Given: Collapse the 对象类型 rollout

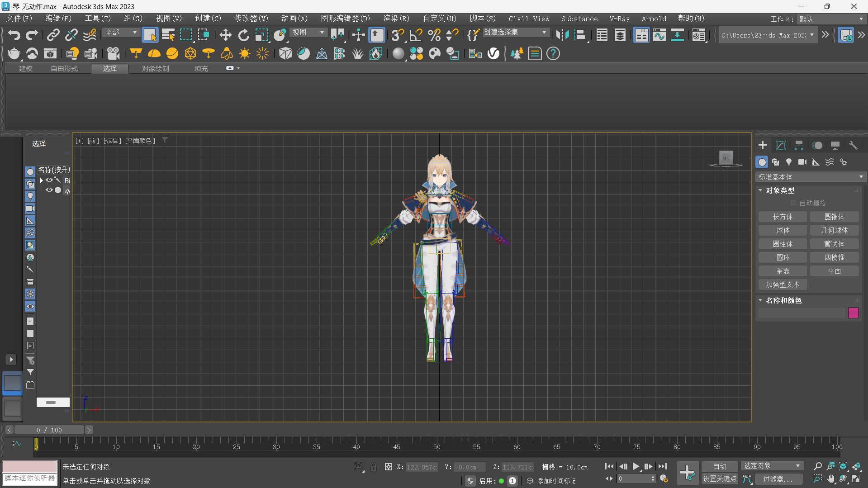Looking at the screenshot, I should [x=760, y=190].
